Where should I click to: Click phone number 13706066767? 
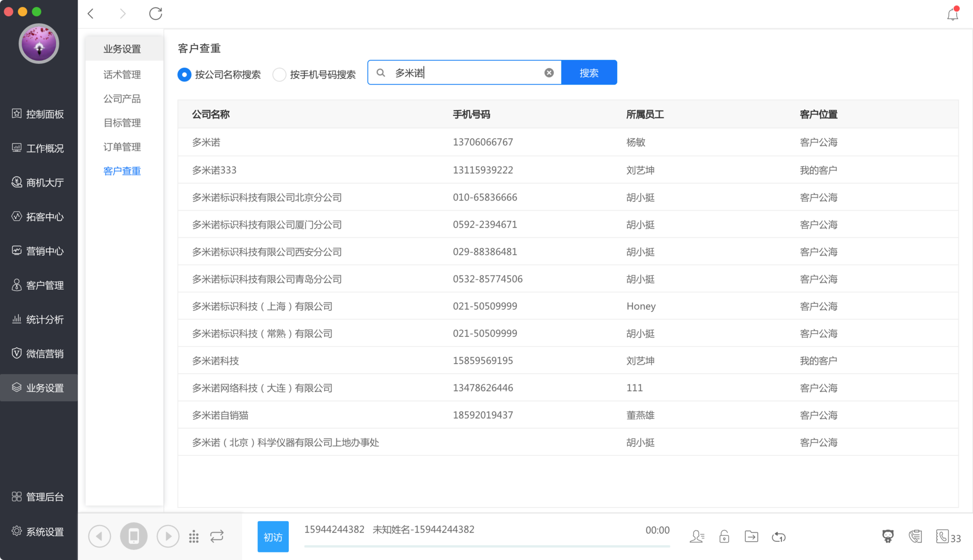click(483, 143)
